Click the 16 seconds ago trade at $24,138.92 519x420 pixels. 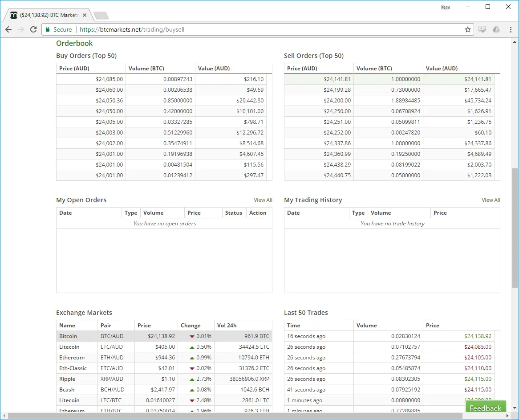[x=389, y=336]
